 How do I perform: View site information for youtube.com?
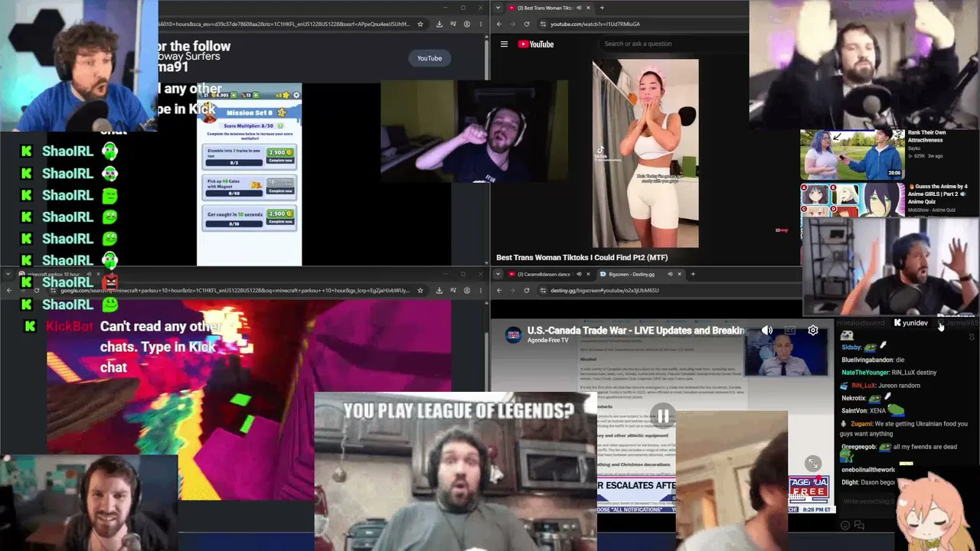pyautogui.click(x=543, y=24)
